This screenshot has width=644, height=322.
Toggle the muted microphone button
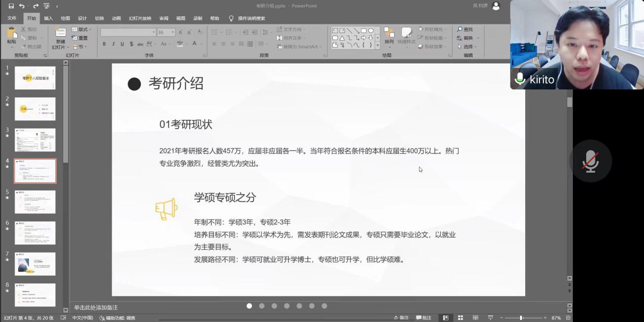(590, 161)
